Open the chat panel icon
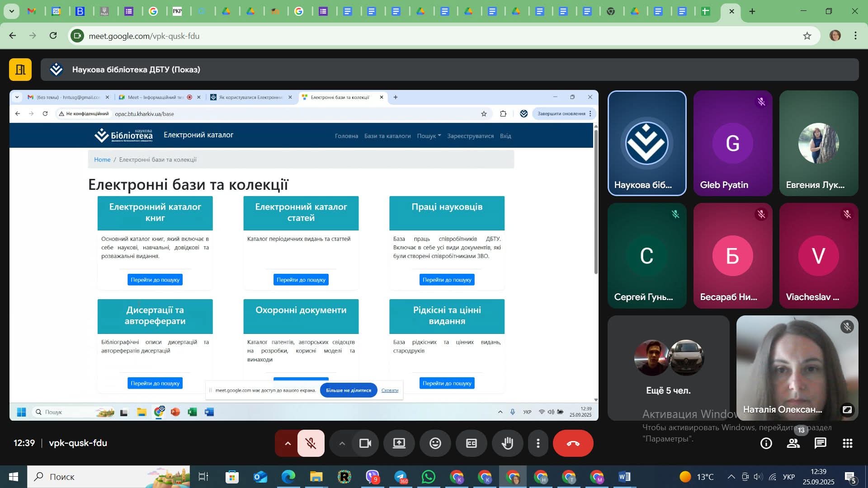The width and height of the screenshot is (868, 488). pos(820,443)
